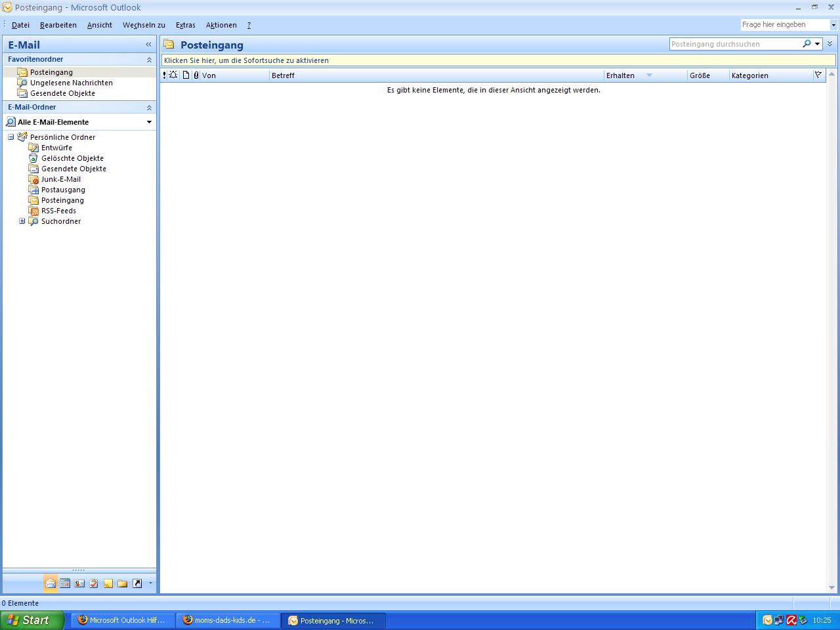
Task: Click the Sofortsuche activation bar
Action: coord(499,60)
